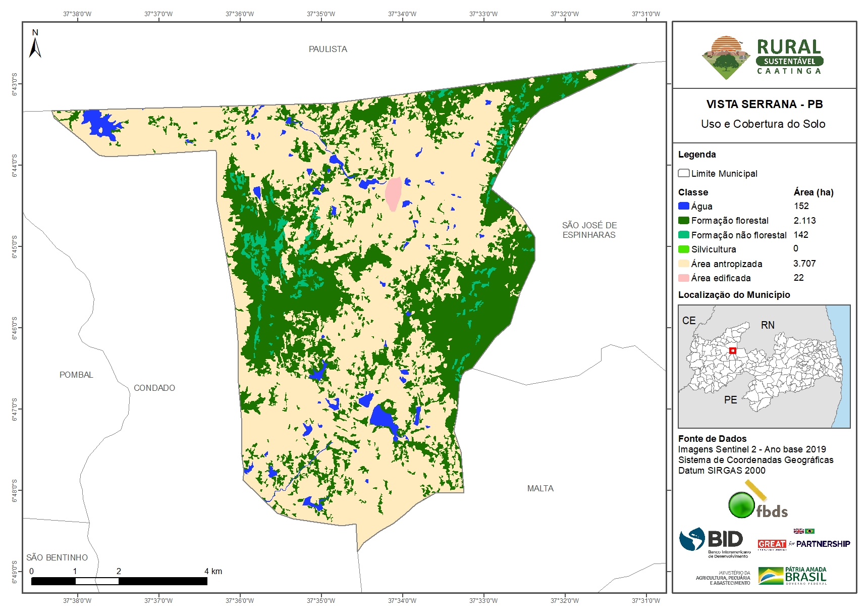The image size is (868, 614).
Task: Select the blue Água legend swatch
Action: (x=684, y=206)
